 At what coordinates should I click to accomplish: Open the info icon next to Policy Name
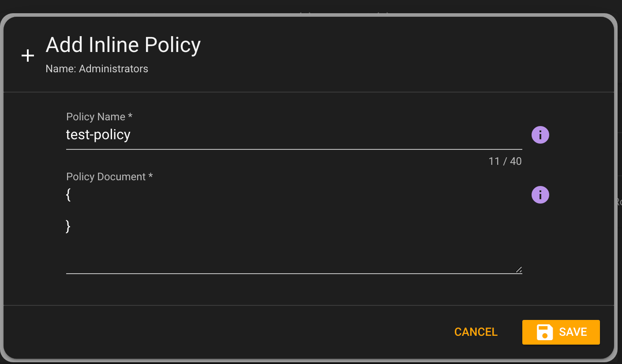[x=540, y=135]
